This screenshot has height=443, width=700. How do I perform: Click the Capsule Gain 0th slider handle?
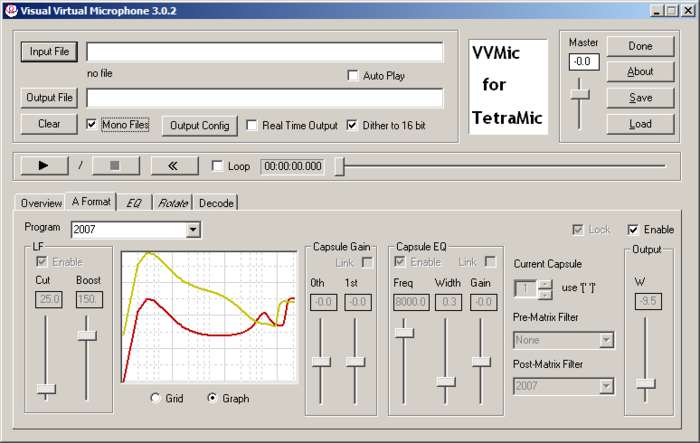[321, 362]
